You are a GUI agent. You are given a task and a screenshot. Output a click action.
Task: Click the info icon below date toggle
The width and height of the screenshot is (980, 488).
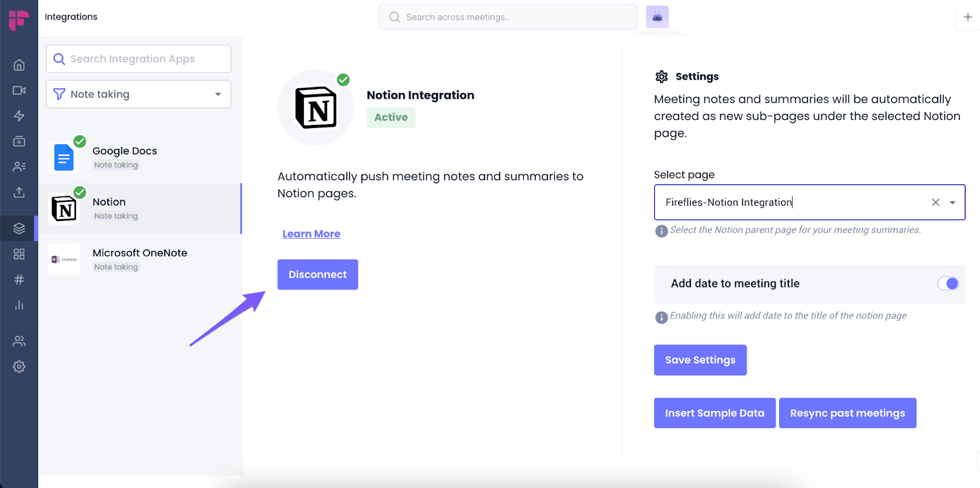pos(661,317)
